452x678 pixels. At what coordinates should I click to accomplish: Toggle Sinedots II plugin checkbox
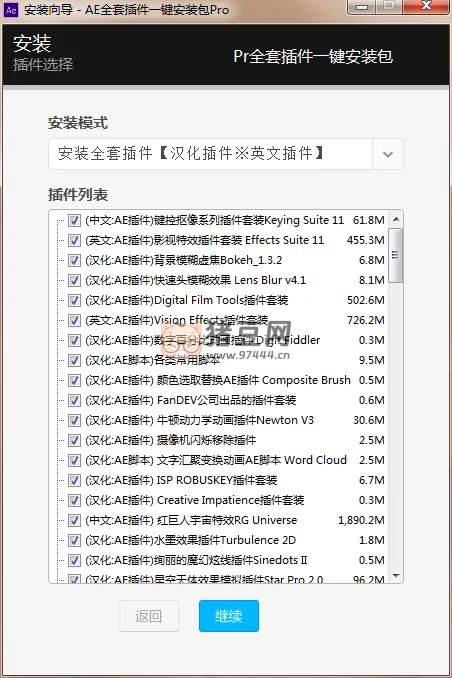coord(74,560)
